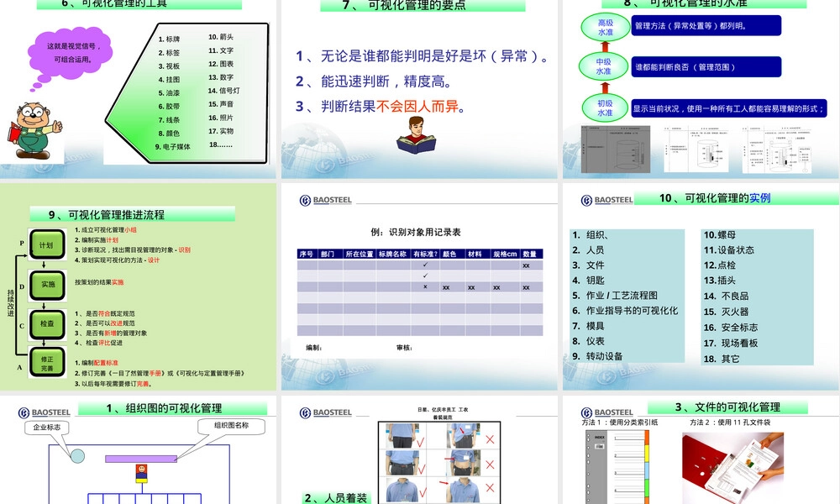Click tool item 10. 箭头
This screenshot has height=504, width=840.
221,37
